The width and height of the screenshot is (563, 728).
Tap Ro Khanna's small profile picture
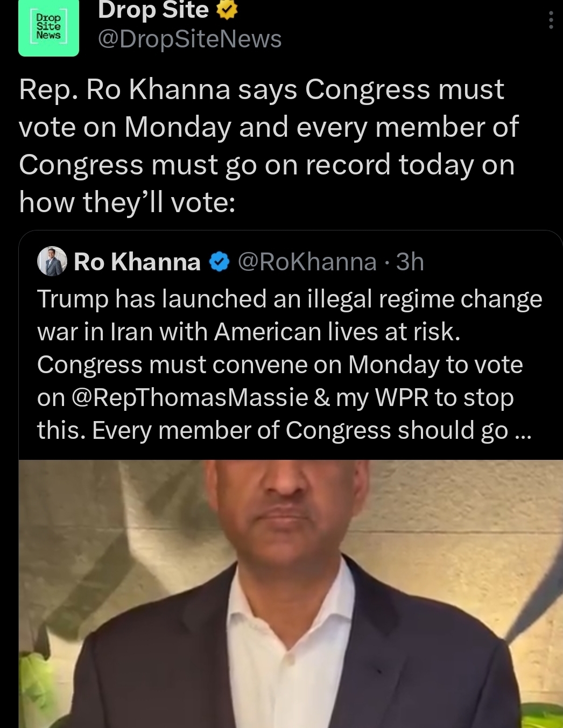tap(52, 261)
